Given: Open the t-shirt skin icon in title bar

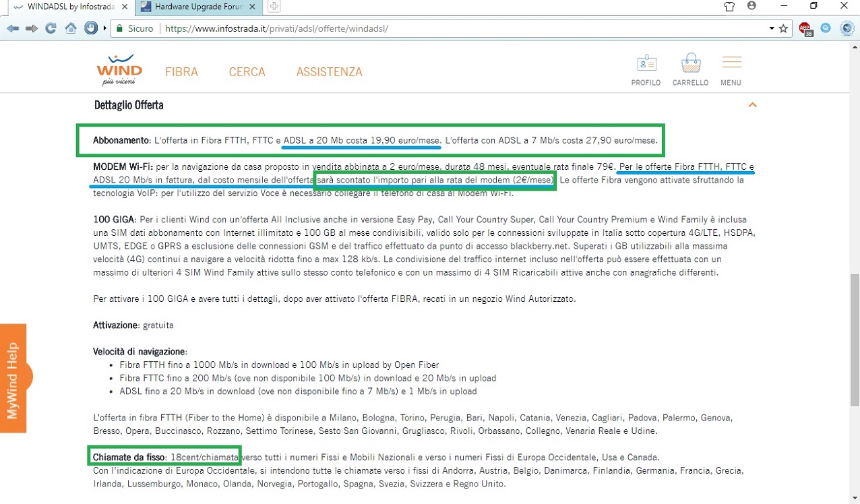Looking at the screenshot, I should tap(729, 6).
